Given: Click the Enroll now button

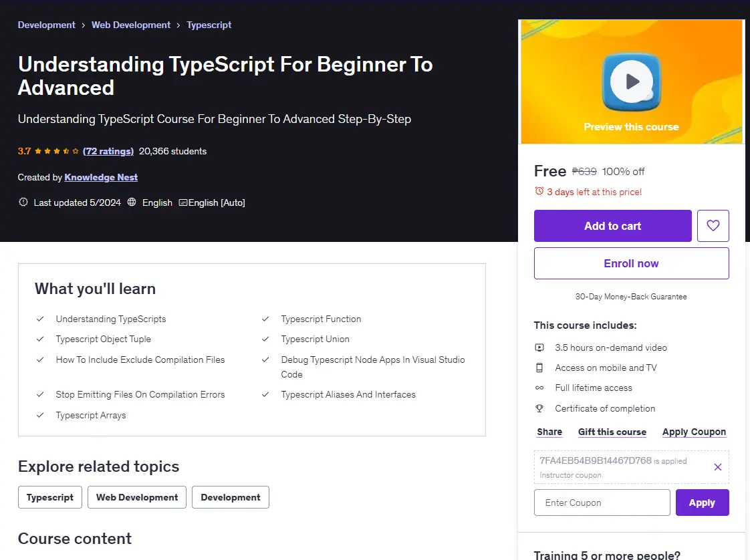Looking at the screenshot, I should tap(632, 263).
